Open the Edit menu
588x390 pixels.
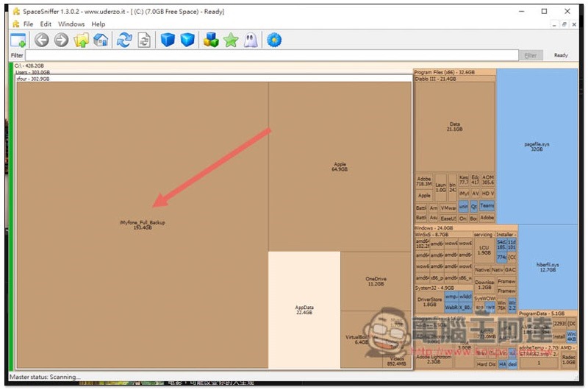coord(46,24)
